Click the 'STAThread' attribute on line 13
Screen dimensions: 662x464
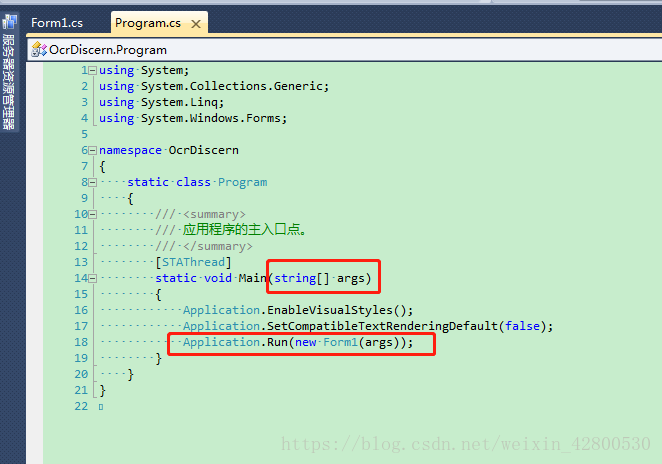point(193,262)
